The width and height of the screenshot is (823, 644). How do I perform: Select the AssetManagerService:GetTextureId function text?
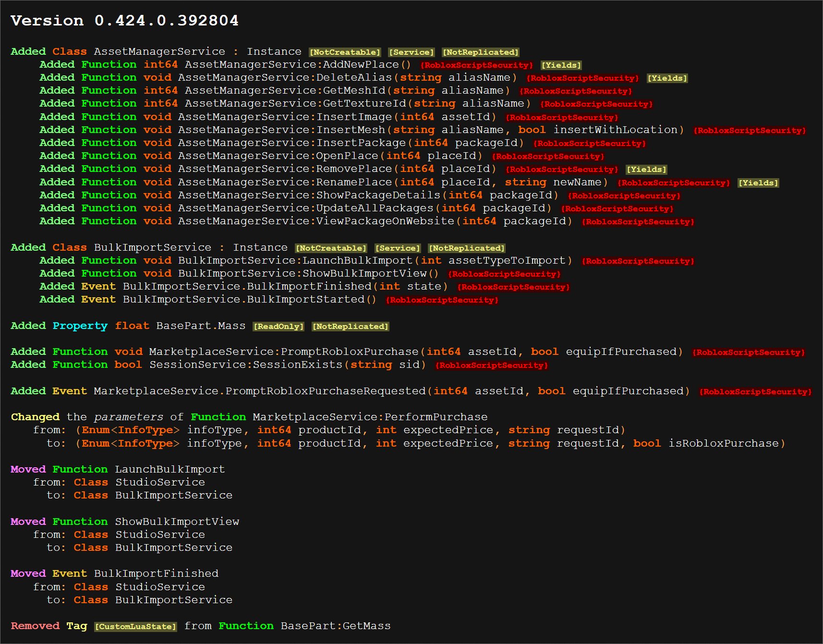(x=296, y=103)
